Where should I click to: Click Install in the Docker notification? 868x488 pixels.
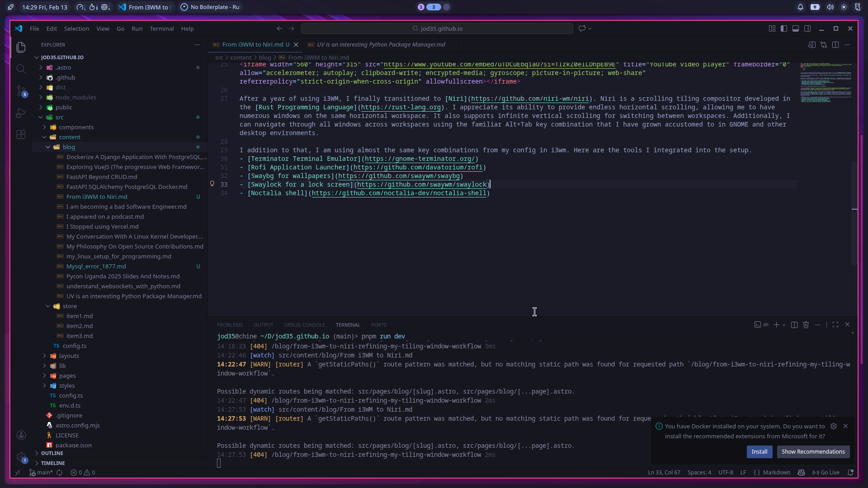(759, 452)
